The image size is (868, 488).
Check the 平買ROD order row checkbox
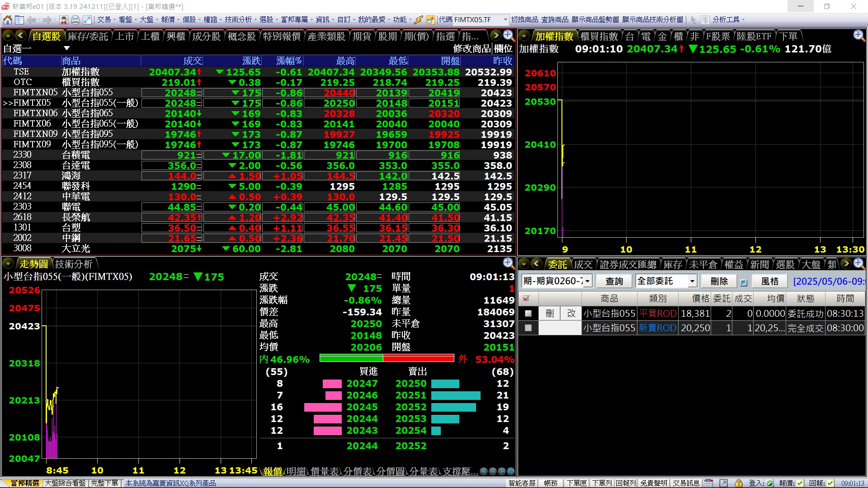[x=528, y=314]
